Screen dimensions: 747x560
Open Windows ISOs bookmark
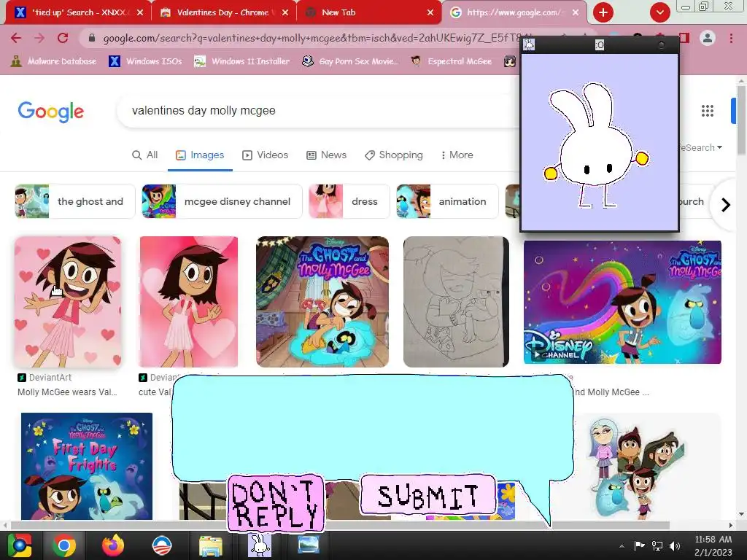point(145,61)
